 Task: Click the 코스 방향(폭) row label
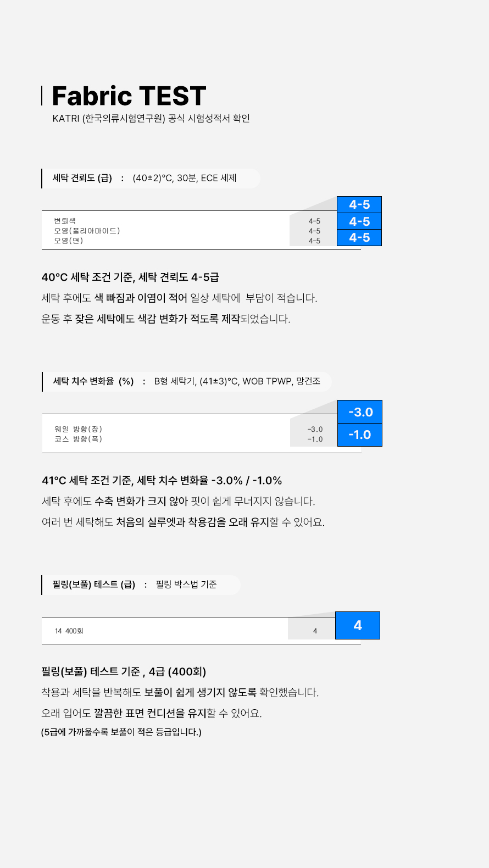(x=78, y=439)
